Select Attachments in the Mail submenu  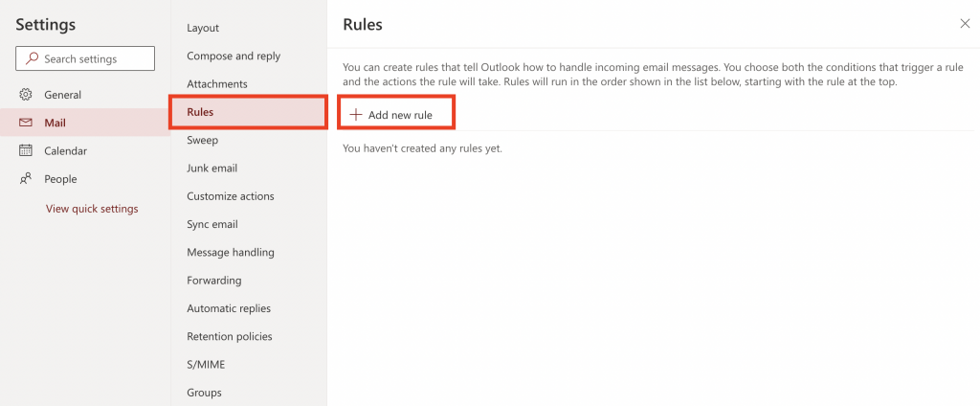pyautogui.click(x=217, y=84)
